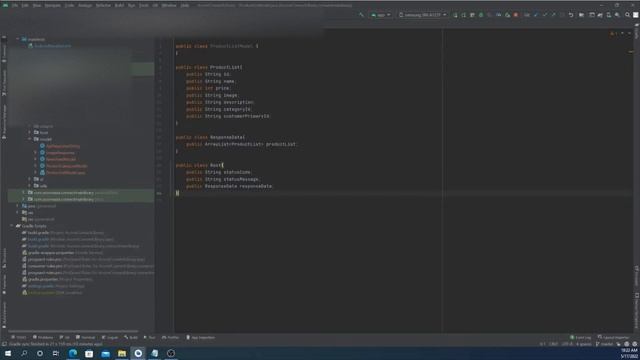The width and height of the screenshot is (640, 360).
Task: Click the Make Project hammer icon
Action: pyautogui.click(x=361, y=15)
